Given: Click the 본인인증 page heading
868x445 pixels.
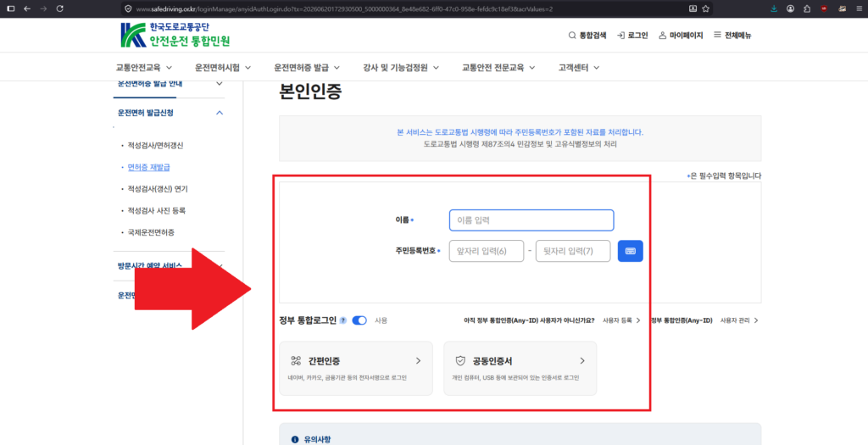Looking at the screenshot, I should pos(310,92).
